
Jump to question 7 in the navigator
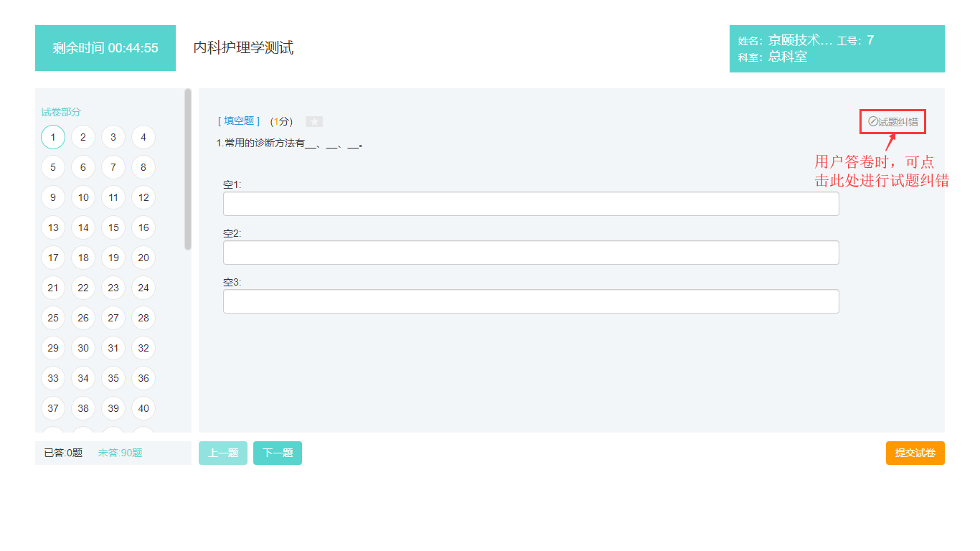(113, 167)
